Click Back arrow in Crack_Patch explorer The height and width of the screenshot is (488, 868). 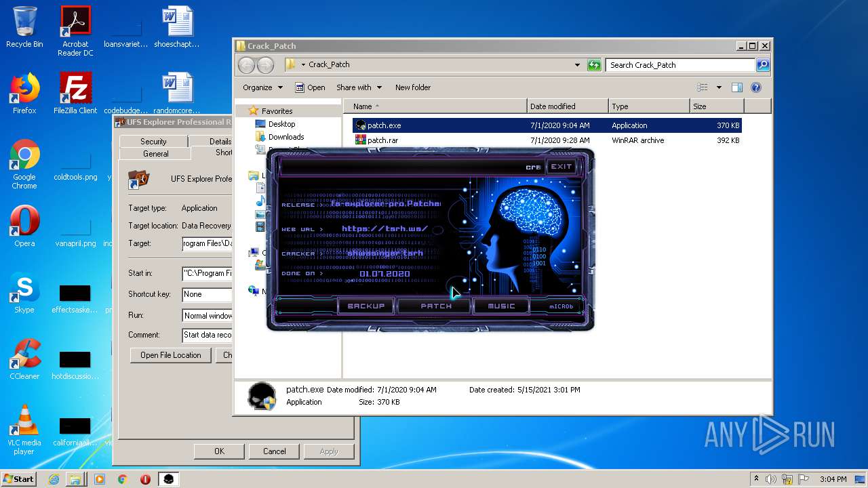pos(246,65)
